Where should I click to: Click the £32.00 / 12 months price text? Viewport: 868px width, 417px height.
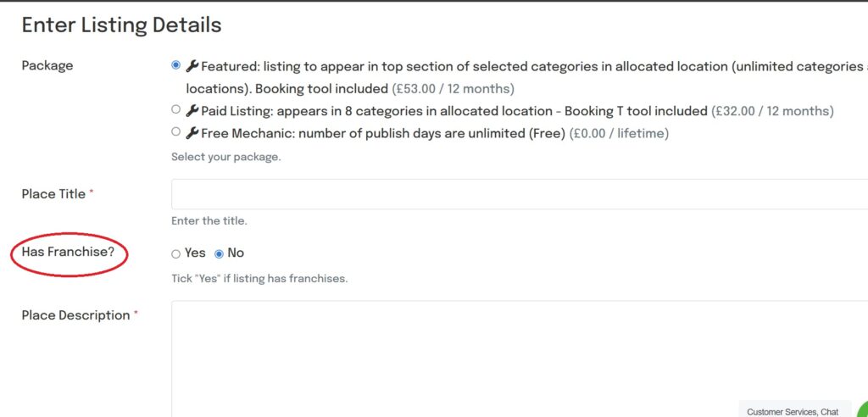click(x=772, y=111)
